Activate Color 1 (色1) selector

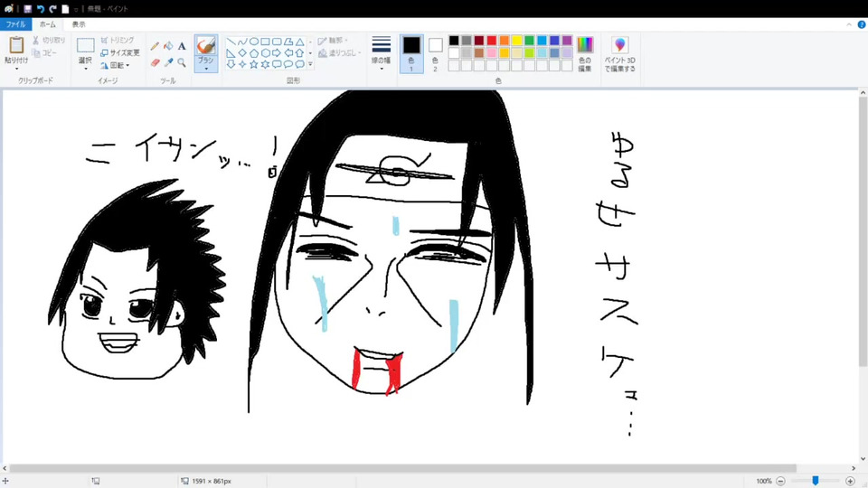(x=411, y=53)
